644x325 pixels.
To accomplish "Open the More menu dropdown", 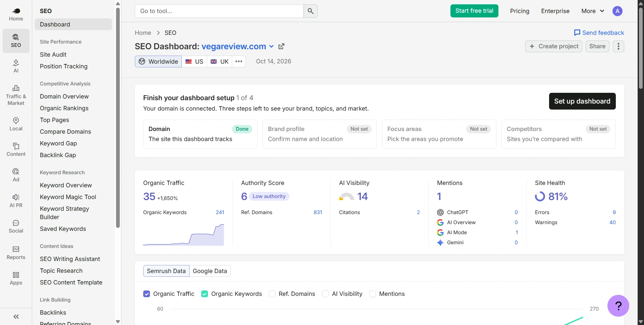I will (593, 11).
